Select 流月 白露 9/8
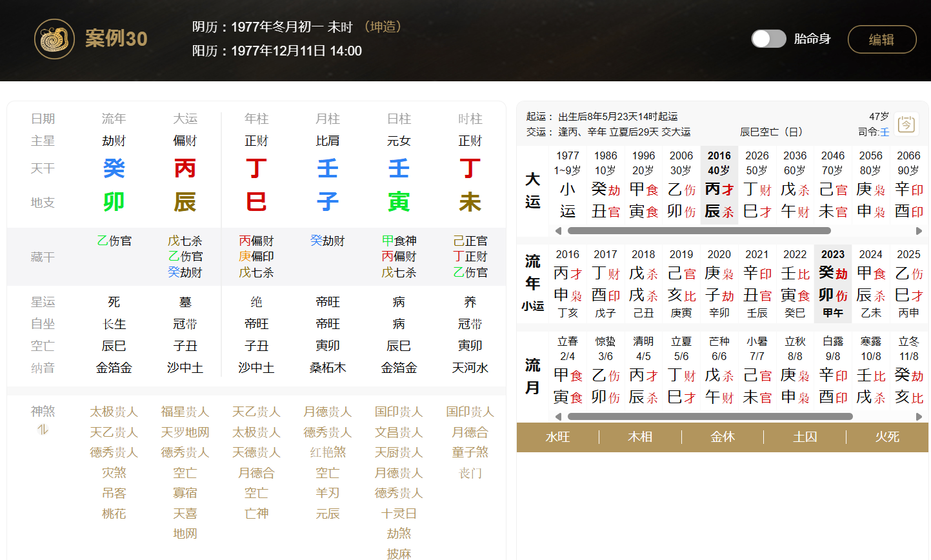Screen dimensions: 931x560 (833, 370)
